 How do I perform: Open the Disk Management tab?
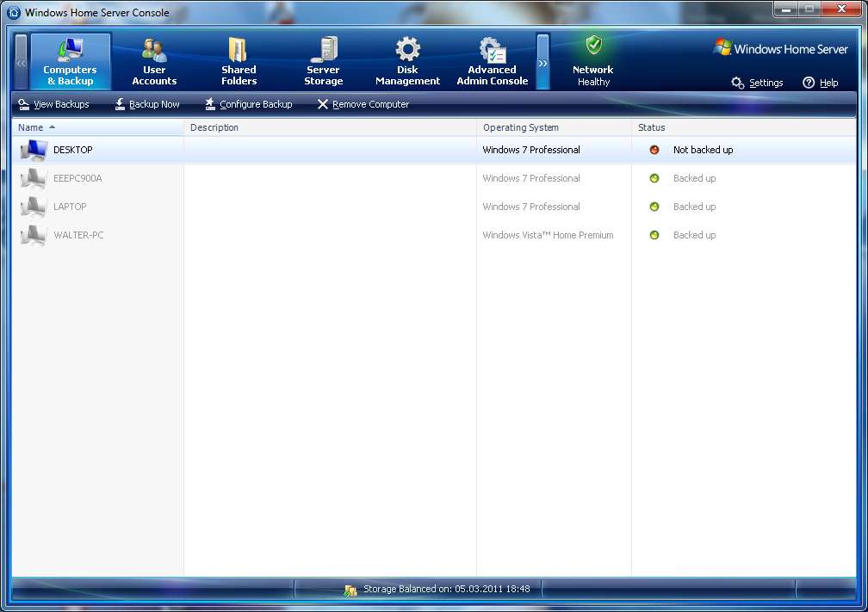[407, 61]
